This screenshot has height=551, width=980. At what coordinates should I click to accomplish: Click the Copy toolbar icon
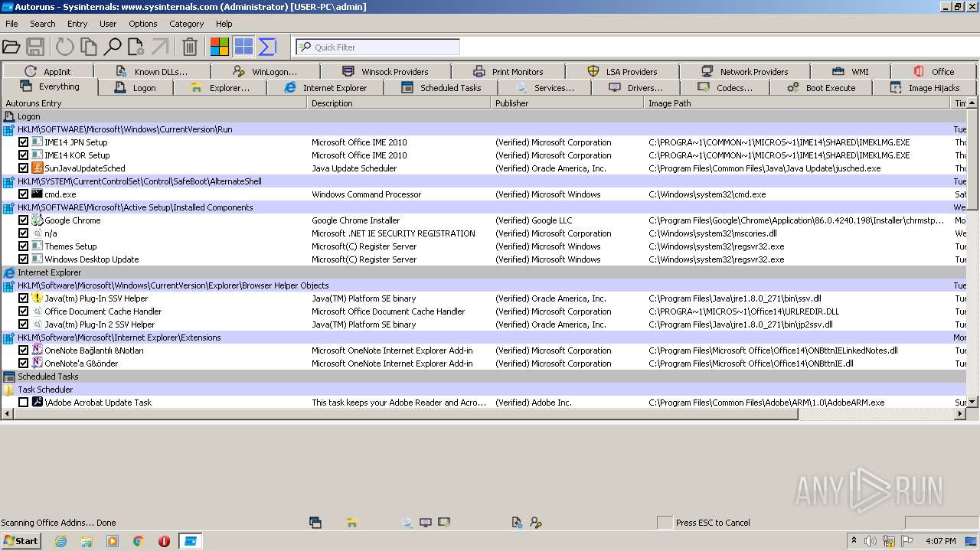89,47
